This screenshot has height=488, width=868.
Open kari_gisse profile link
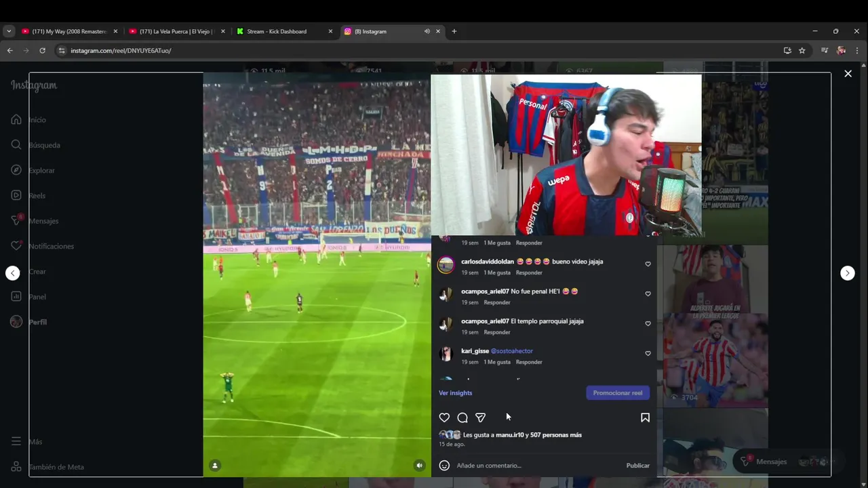475,351
